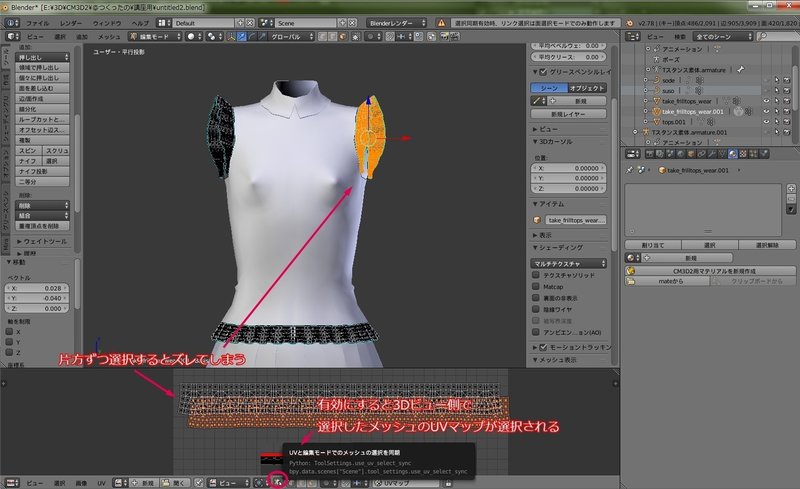Open the 結合 (Merge) dropdown in tool shelf
Screen dimensions: 800x489
42,215
